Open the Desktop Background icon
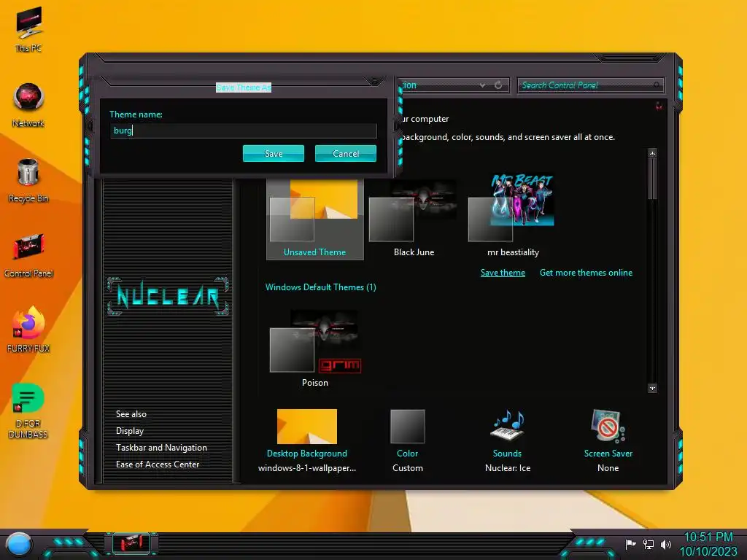 pyautogui.click(x=307, y=427)
